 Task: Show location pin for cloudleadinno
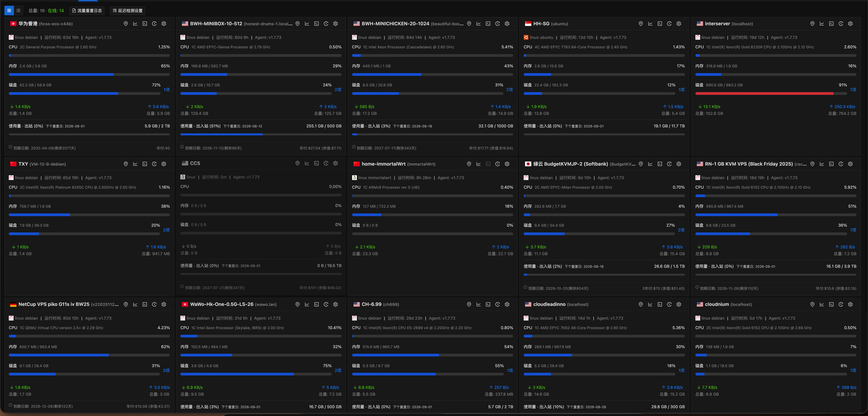click(x=640, y=304)
